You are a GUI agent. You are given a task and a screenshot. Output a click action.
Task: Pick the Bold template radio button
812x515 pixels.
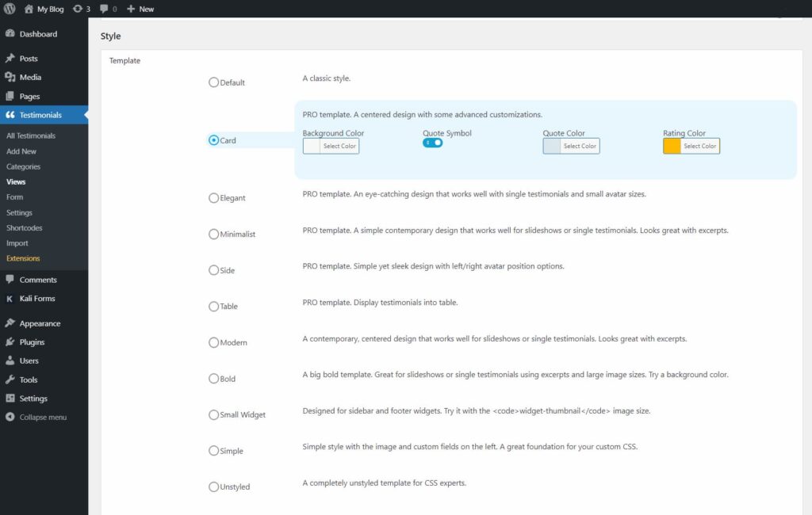213,379
